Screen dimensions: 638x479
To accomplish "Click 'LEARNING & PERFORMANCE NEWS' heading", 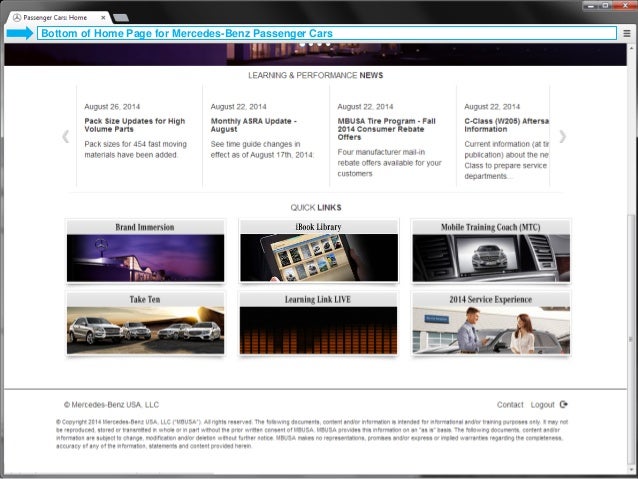I will click(x=315, y=75).
